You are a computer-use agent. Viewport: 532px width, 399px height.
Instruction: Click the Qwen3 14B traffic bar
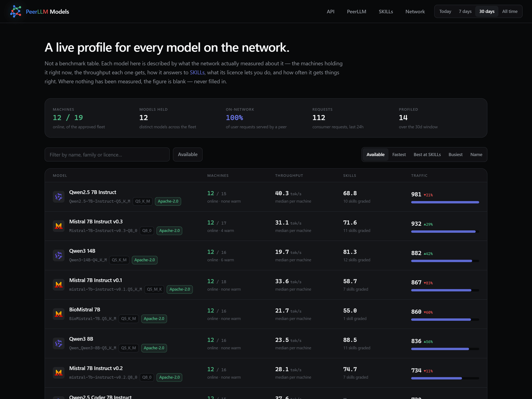coord(445,261)
